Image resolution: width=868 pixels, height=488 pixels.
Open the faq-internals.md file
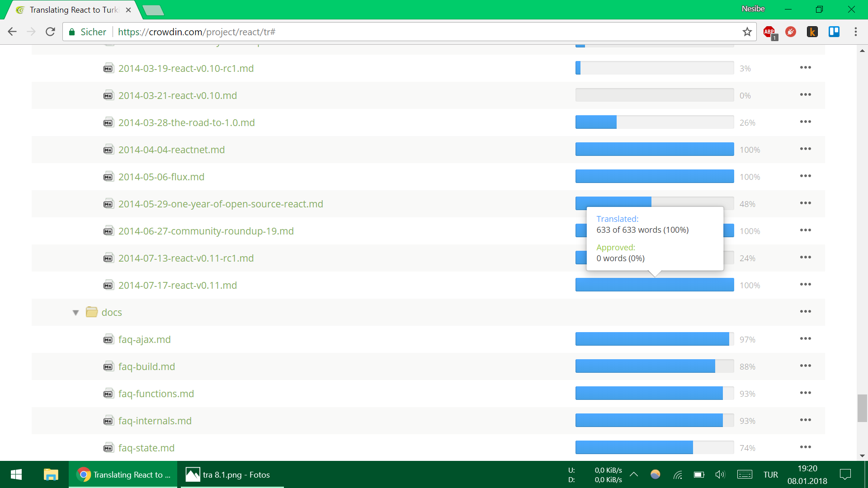pyautogui.click(x=155, y=421)
